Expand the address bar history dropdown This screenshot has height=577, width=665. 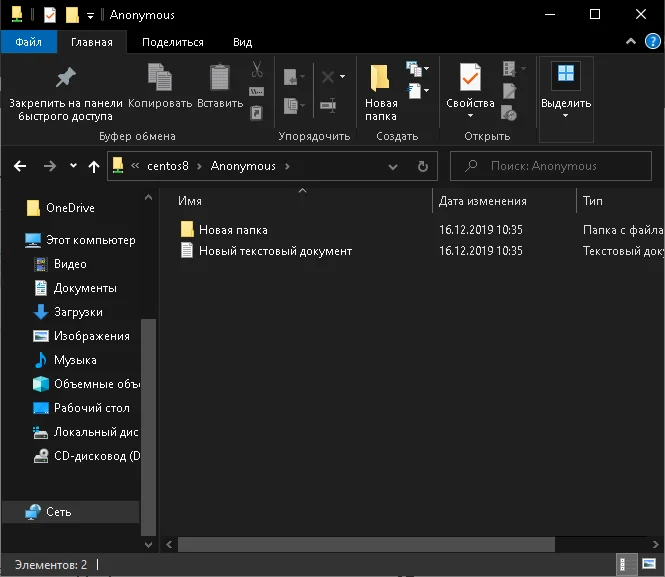393,166
